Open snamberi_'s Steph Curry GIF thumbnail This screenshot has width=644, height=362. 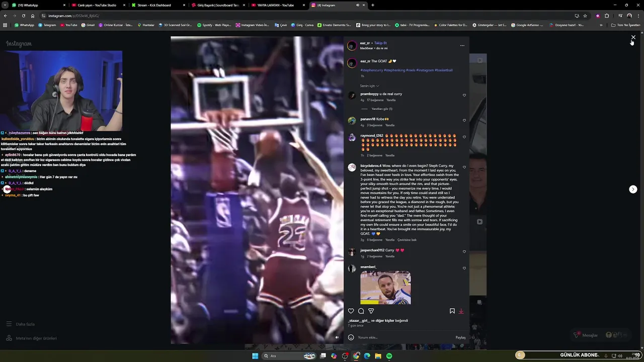point(385,288)
